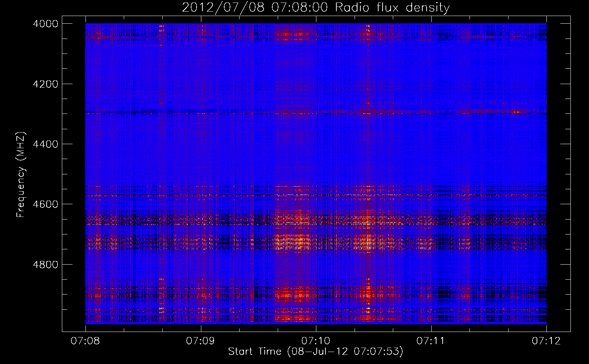This screenshot has height=364, width=589.
Task: Click the 07:09 time tick label
Action: [201, 341]
